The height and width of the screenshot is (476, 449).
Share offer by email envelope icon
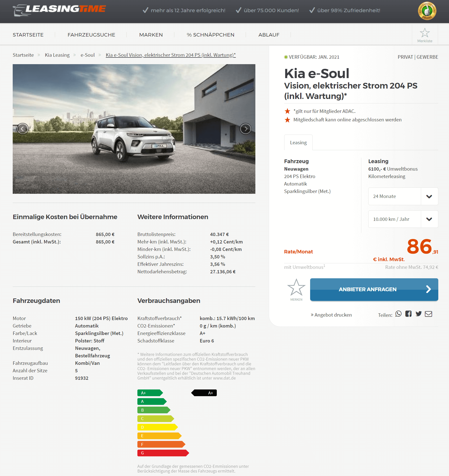428,314
